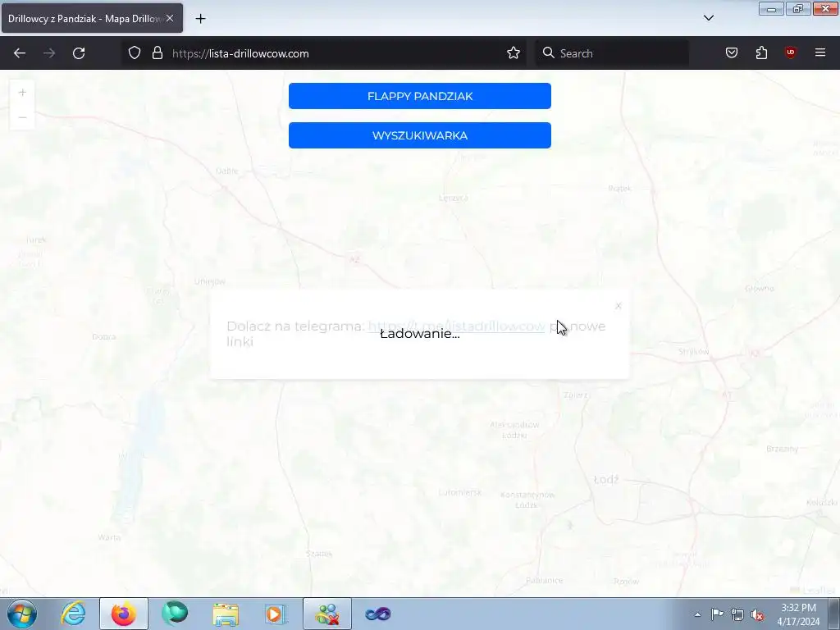Focus the Search box
840x630 pixels.
(612, 53)
